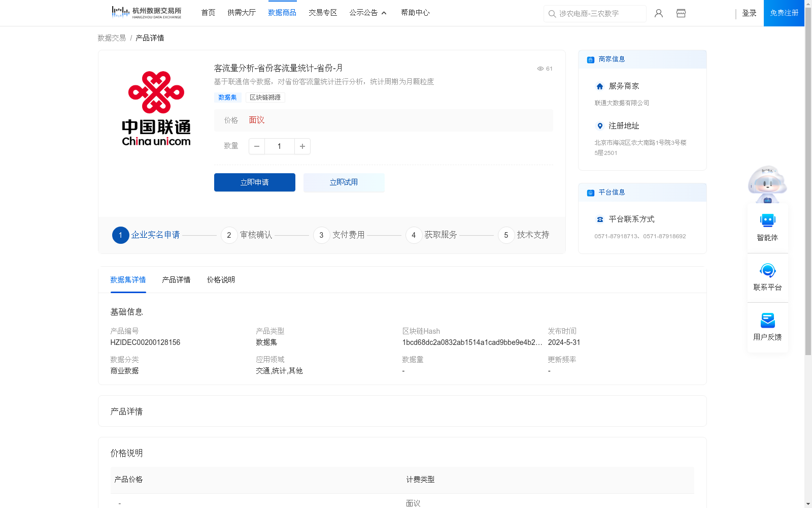Image resolution: width=812 pixels, height=508 pixels.
Task: Click inside the search input field
Action: pyautogui.click(x=599, y=14)
